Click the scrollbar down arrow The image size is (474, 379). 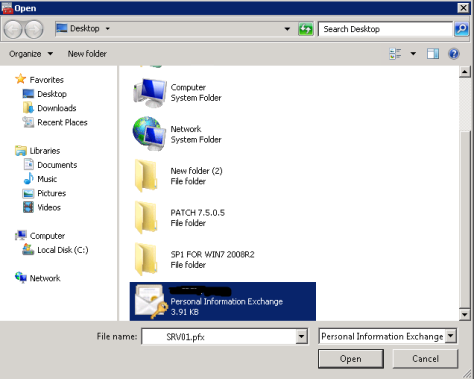[x=465, y=314]
